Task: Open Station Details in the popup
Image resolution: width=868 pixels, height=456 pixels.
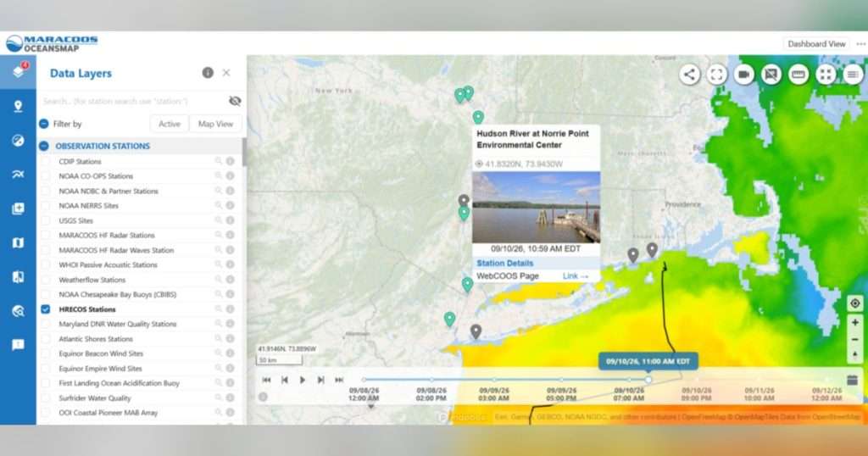Action: 505,264
